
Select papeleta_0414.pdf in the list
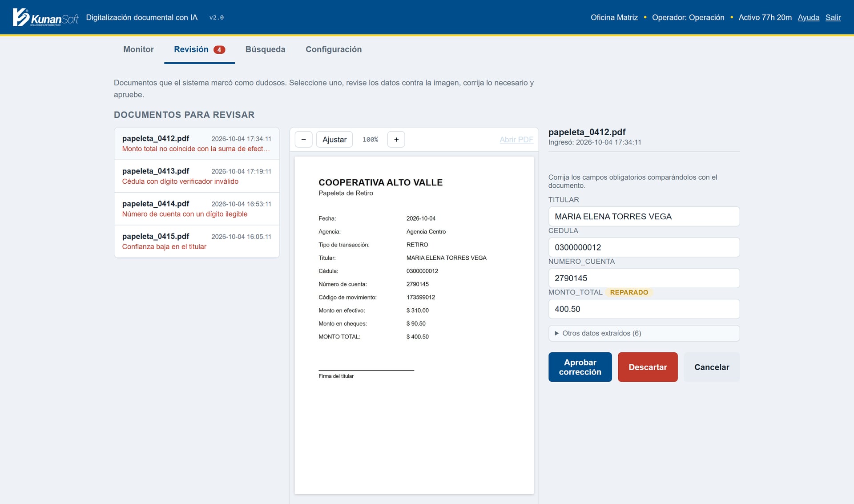click(x=197, y=209)
